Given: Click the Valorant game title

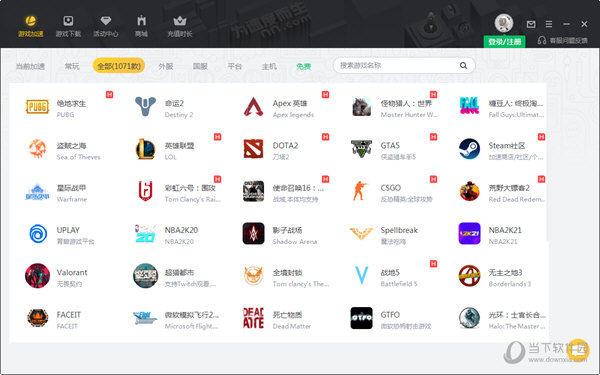Looking at the screenshot, I should click(72, 272).
